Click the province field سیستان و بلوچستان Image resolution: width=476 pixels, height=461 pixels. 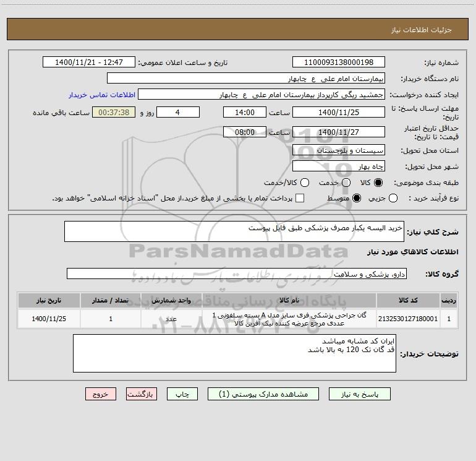pos(339,150)
